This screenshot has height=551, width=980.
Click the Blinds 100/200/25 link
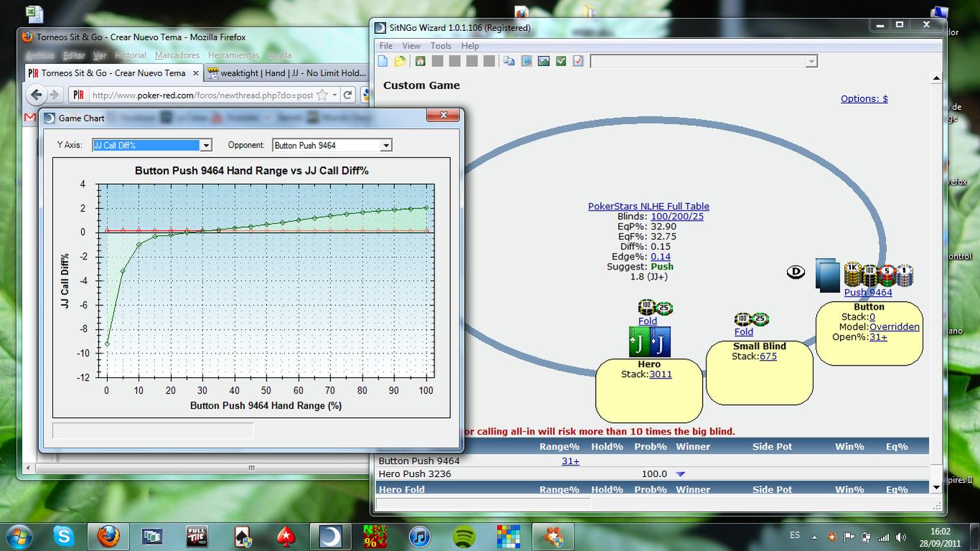click(677, 216)
